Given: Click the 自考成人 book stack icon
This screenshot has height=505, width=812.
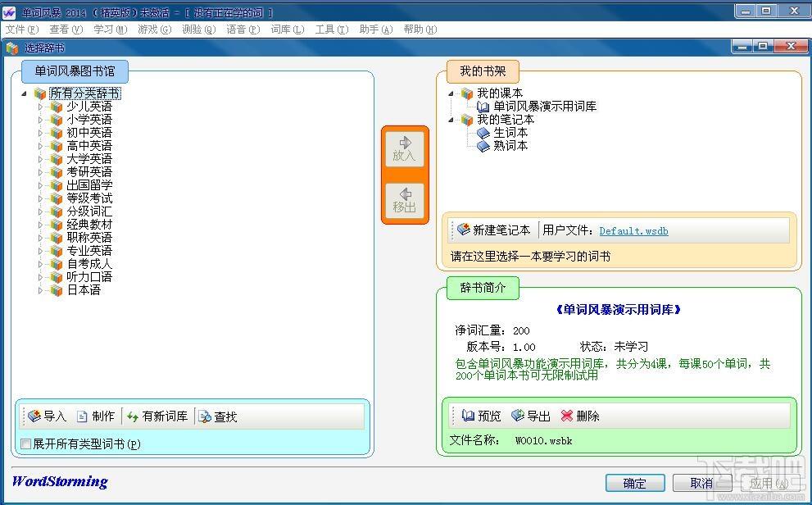Looking at the screenshot, I should point(57,264).
